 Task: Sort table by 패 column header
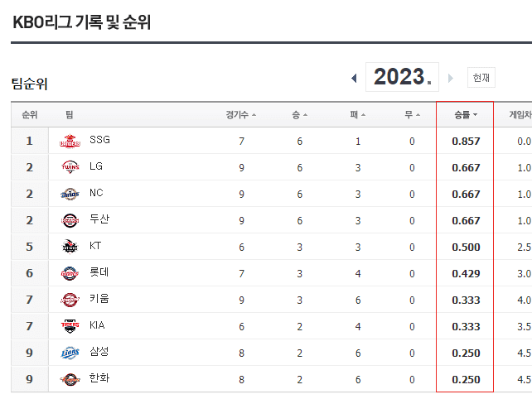(357, 115)
